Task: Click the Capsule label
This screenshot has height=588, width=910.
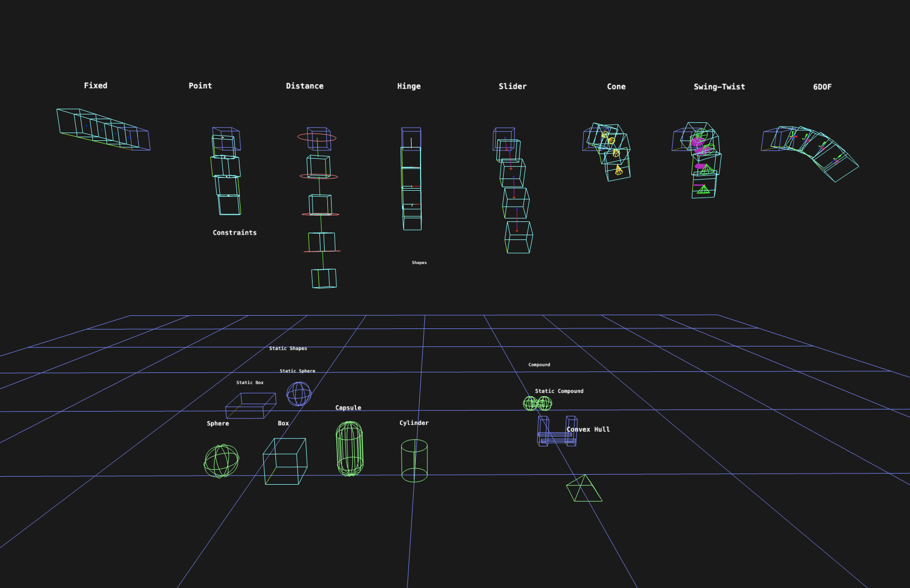Action: point(348,408)
